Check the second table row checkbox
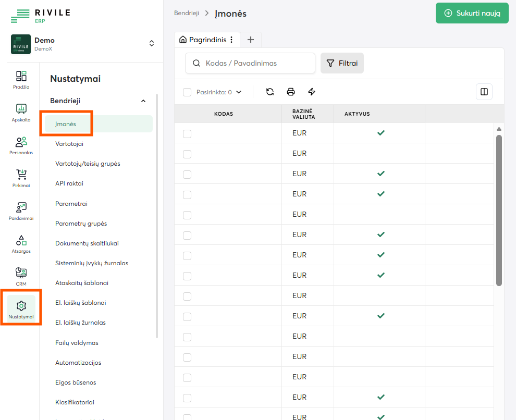This screenshot has height=420, width=516. click(187, 154)
